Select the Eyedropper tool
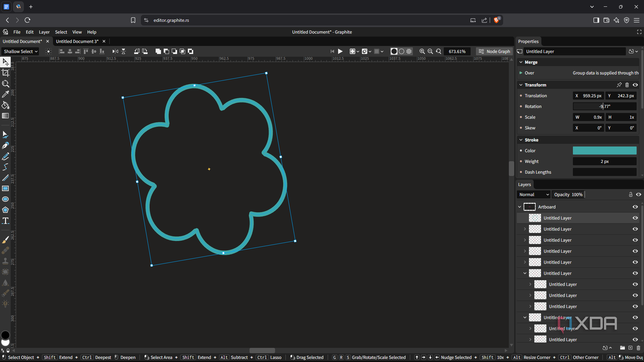 click(x=6, y=94)
